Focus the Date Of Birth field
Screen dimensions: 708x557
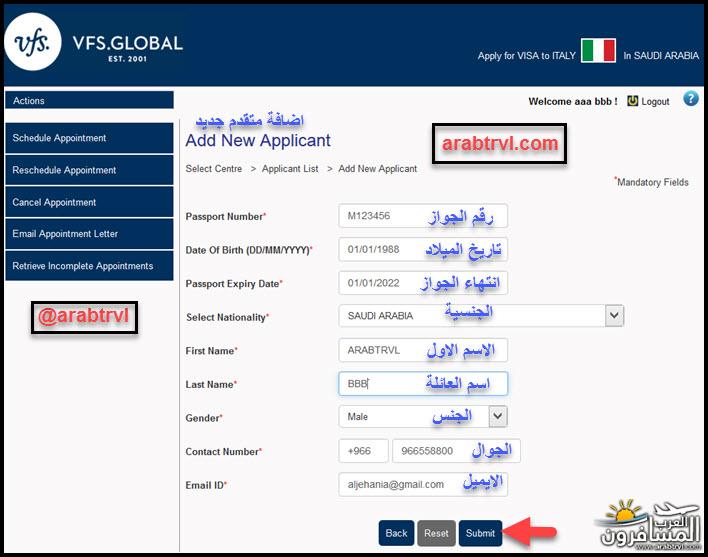click(x=422, y=249)
